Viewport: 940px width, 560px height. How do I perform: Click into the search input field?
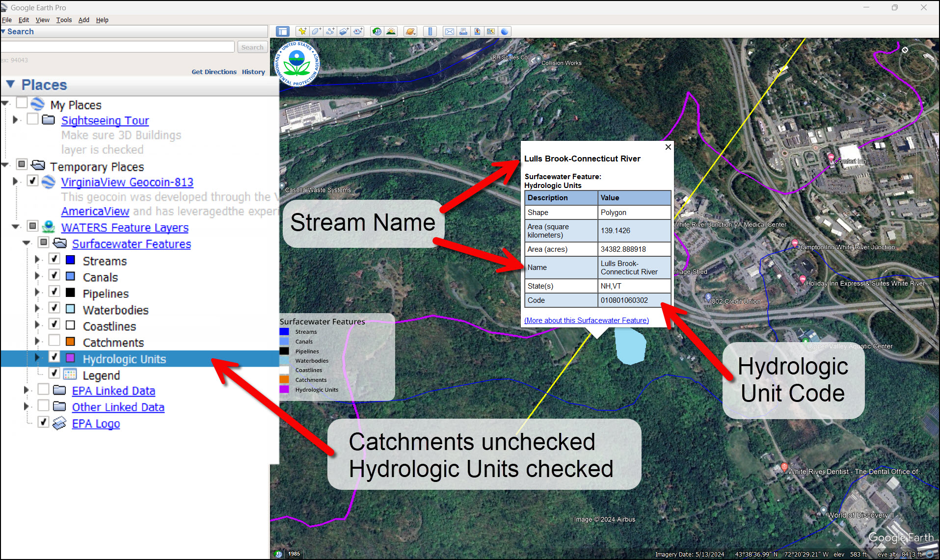coord(118,47)
